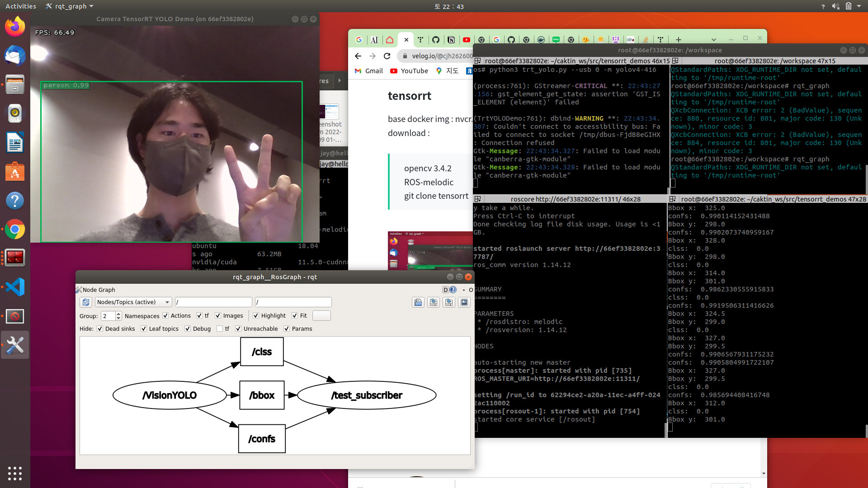Open the YouTube bookmark link
The image size is (868, 488).
tap(409, 71)
